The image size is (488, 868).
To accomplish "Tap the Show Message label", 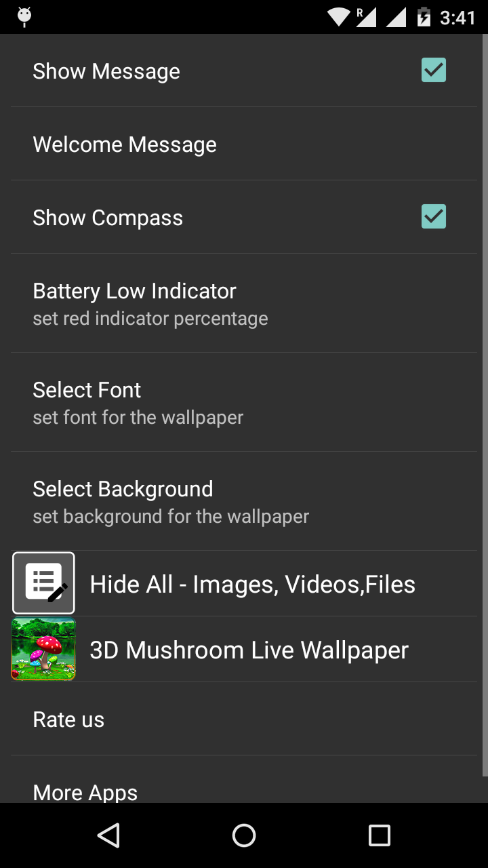I will click(x=106, y=71).
